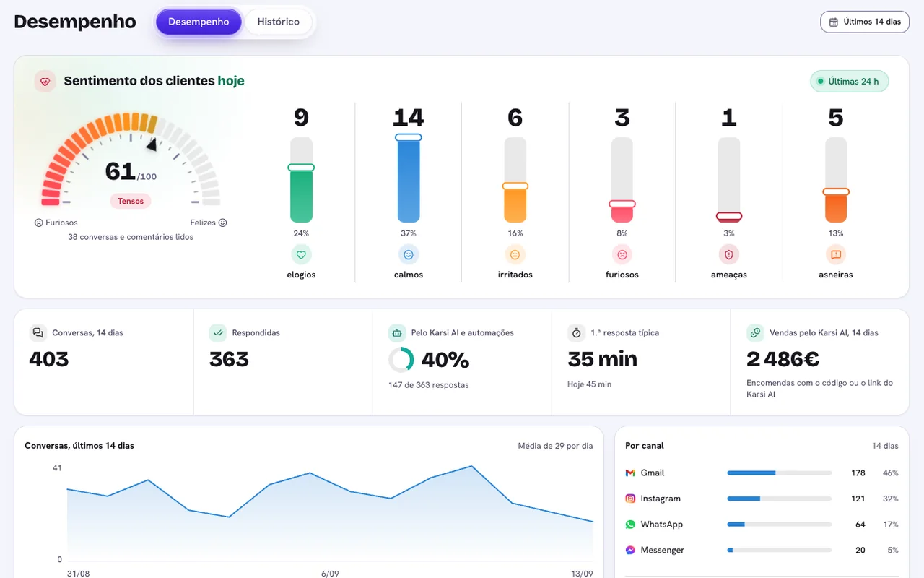
Task: Click the WhatsApp channel icon
Action: click(x=630, y=525)
